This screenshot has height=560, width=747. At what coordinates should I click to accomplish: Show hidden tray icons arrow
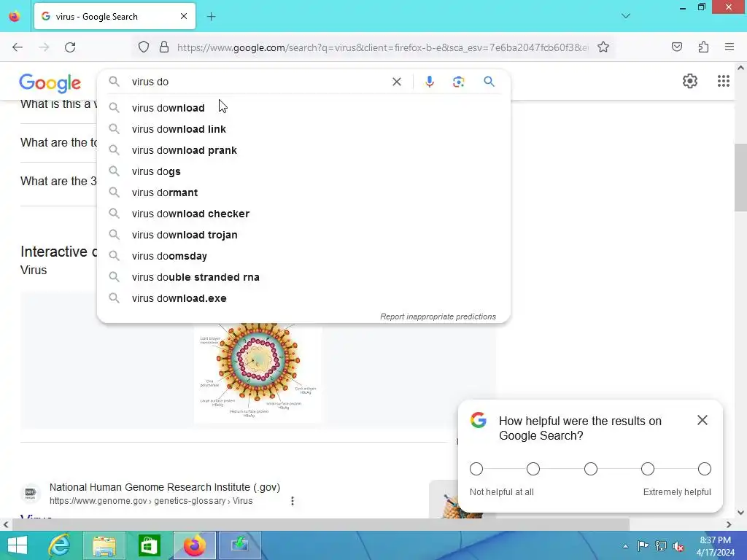tap(625, 547)
